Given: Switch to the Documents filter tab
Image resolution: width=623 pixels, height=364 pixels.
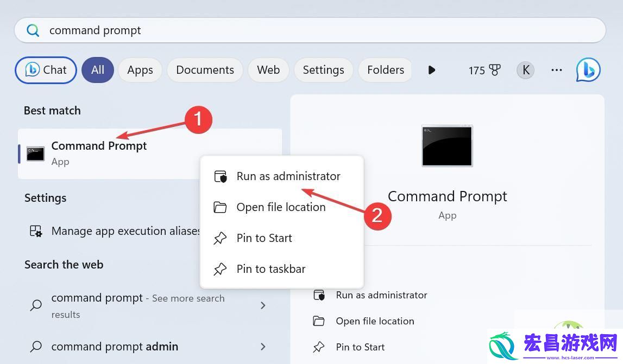Looking at the screenshot, I should click(205, 70).
